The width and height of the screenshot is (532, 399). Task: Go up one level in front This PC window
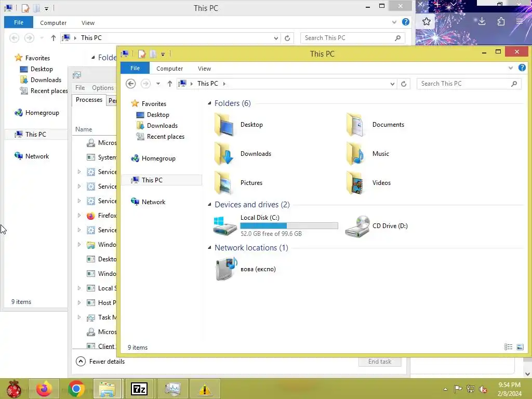(x=170, y=84)
